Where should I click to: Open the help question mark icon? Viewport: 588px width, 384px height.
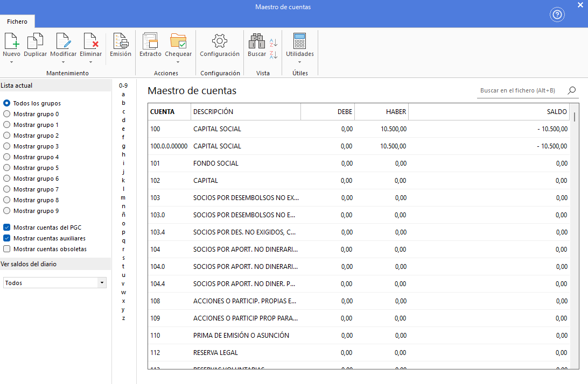[x=557, y=15]
